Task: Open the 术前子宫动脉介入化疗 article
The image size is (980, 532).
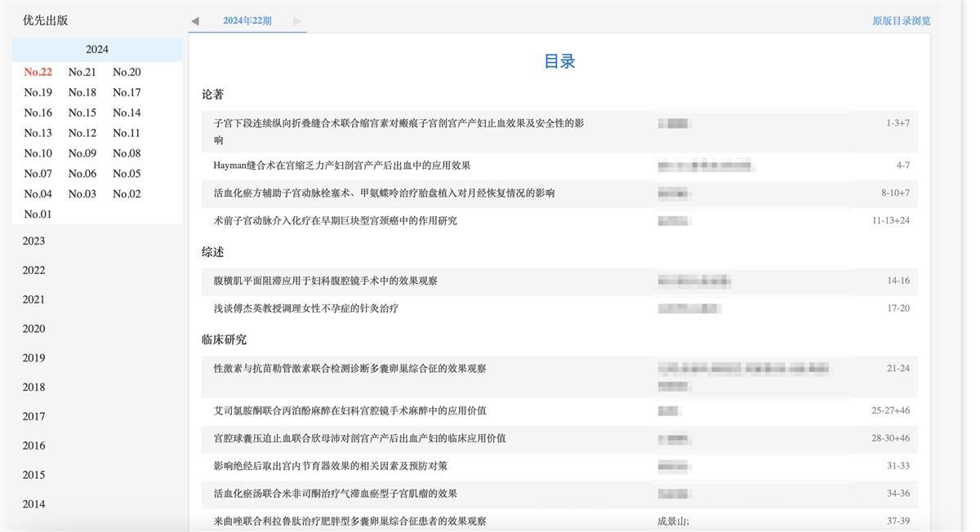Action: [335, 221]
